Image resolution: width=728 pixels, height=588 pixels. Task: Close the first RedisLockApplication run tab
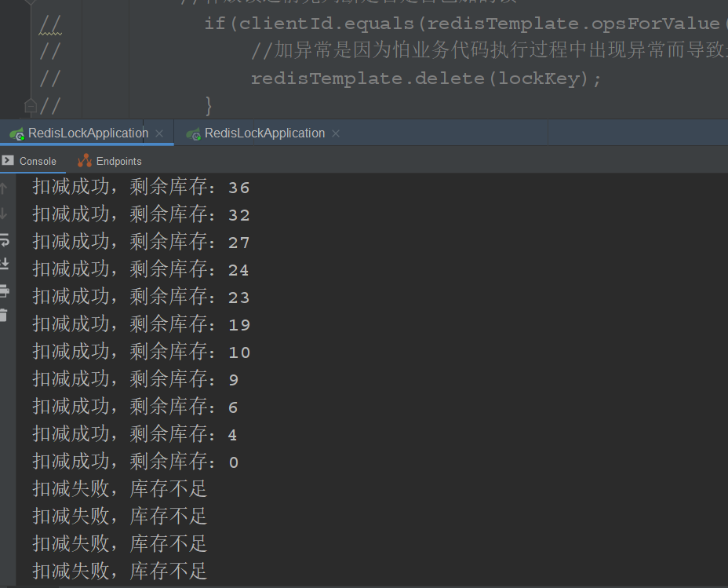pyautogui.click(x=159, y=133)
